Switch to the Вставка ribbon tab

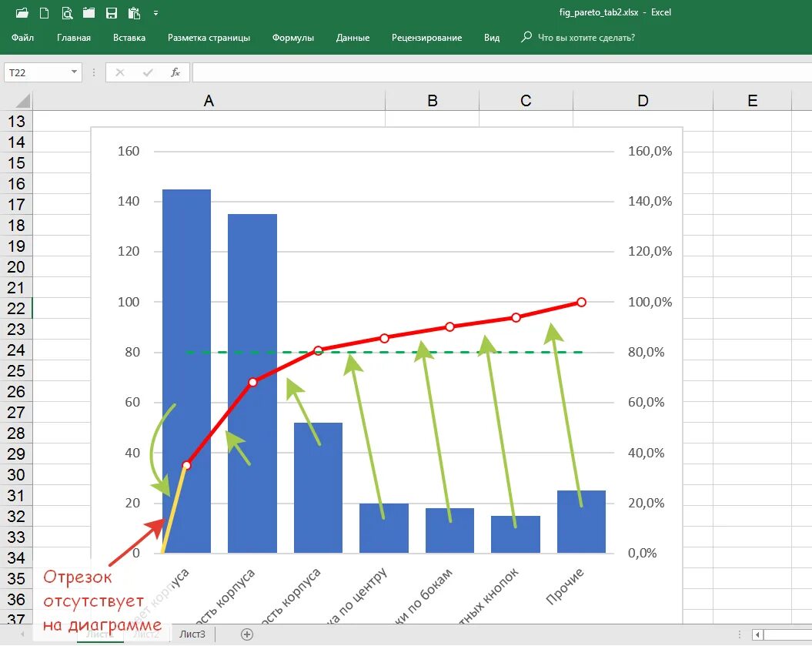[x=129, y=38]
